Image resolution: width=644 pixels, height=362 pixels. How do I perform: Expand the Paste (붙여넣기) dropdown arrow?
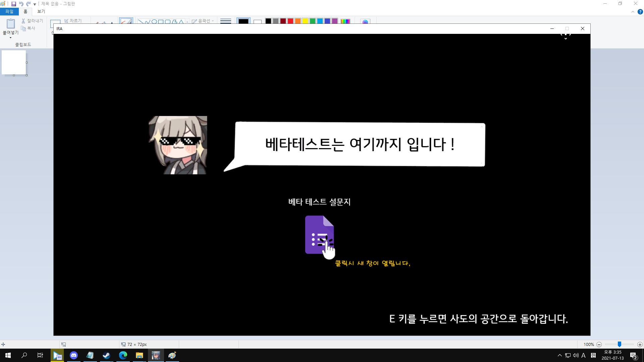(x=10, y=38)
